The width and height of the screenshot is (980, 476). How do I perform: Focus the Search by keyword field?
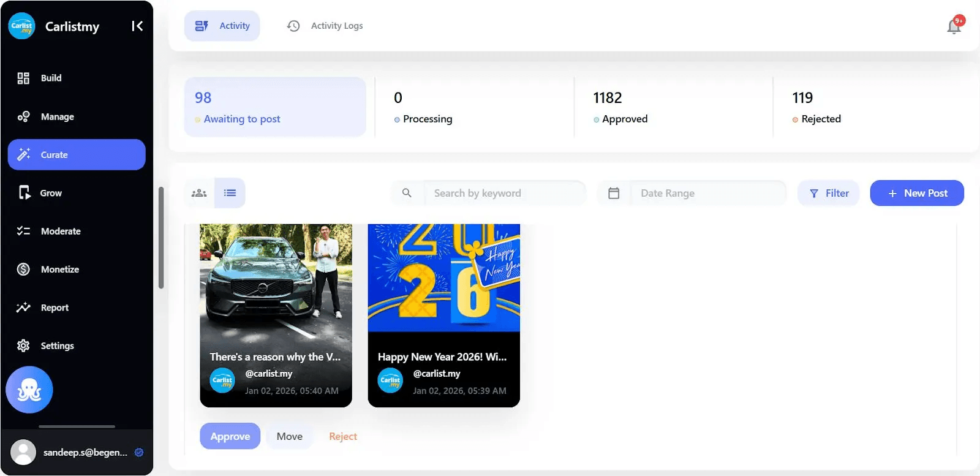(505, 193)
